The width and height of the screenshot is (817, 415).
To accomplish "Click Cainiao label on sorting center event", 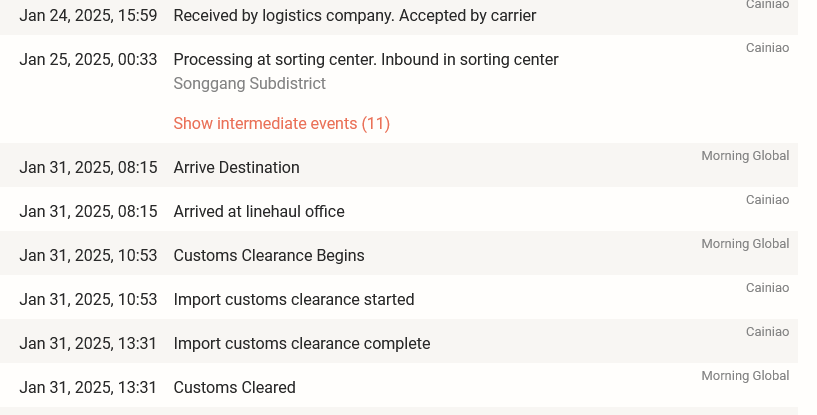I will (x=768, y=47).
